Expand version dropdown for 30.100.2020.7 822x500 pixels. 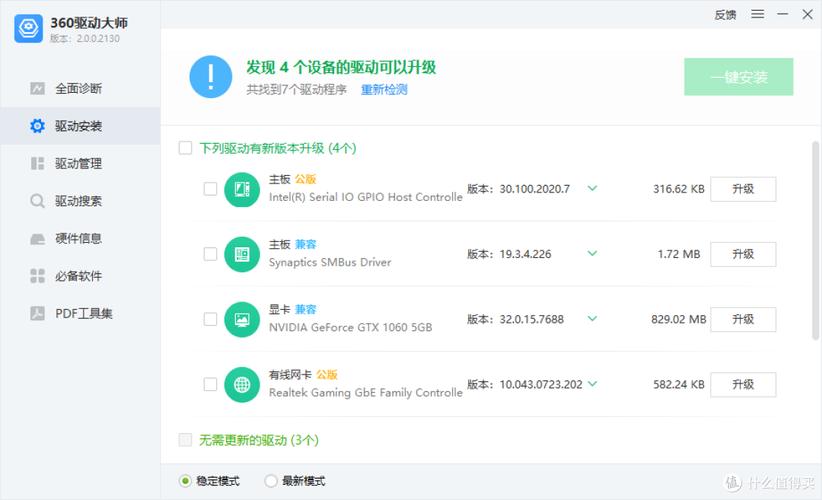coord(592,188)
